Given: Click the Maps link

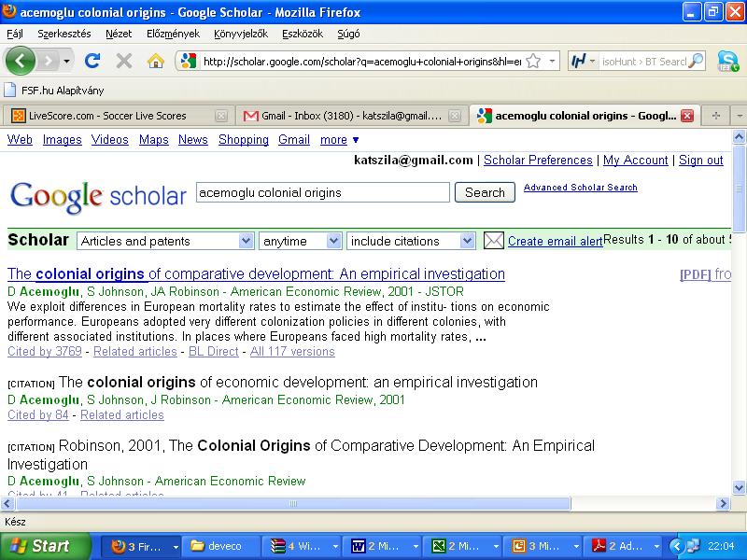Looking at the screenshot, I should coord(154,139).
